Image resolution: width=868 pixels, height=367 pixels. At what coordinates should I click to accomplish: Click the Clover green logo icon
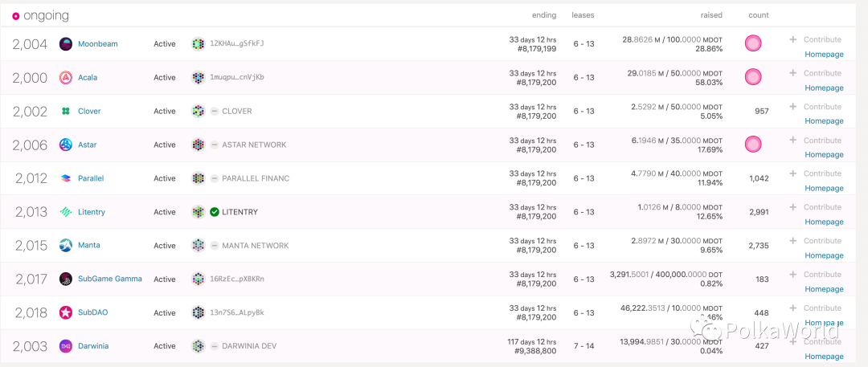[x=66, y=112]
